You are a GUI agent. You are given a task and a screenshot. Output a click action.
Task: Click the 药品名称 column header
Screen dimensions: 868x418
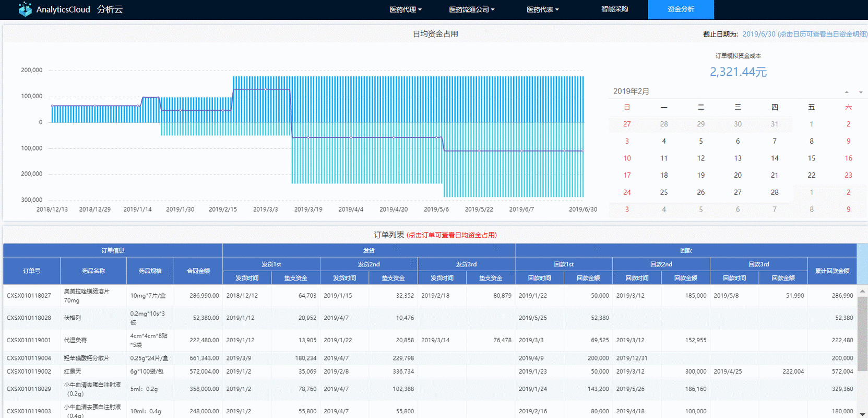point(93,271)
